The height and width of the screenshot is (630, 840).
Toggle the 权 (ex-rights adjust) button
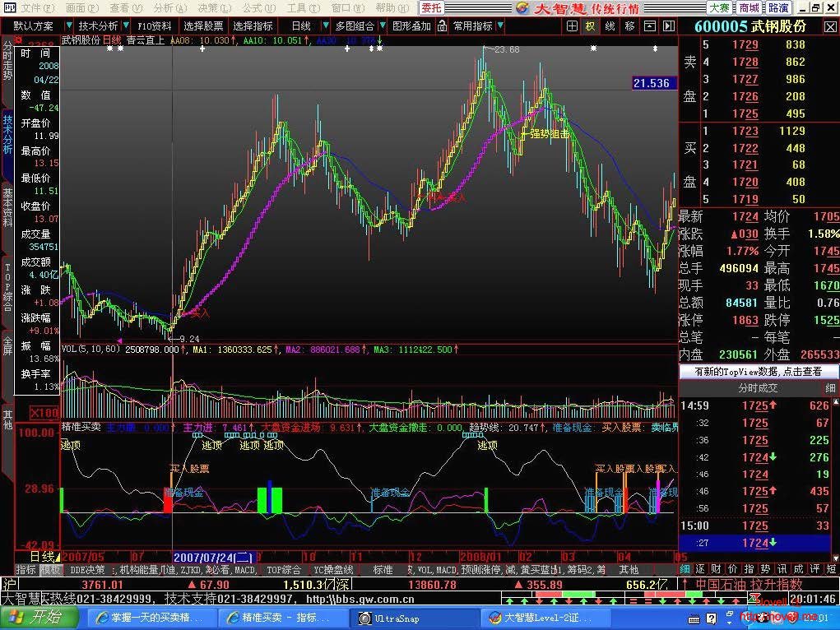pyautogui.click(x=591, y=25)
